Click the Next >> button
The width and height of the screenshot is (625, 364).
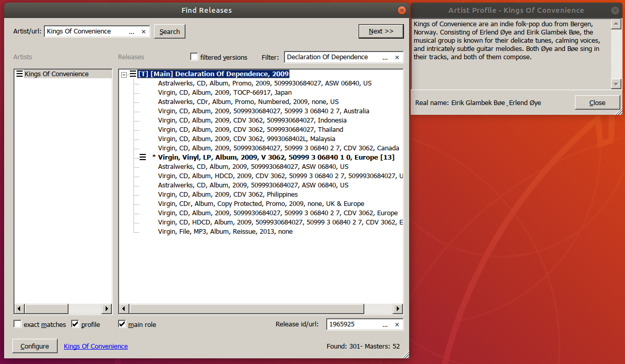381,31
